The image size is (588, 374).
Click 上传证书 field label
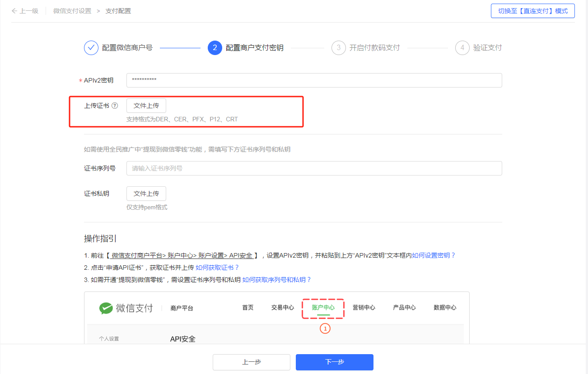[x=97, y=106]
